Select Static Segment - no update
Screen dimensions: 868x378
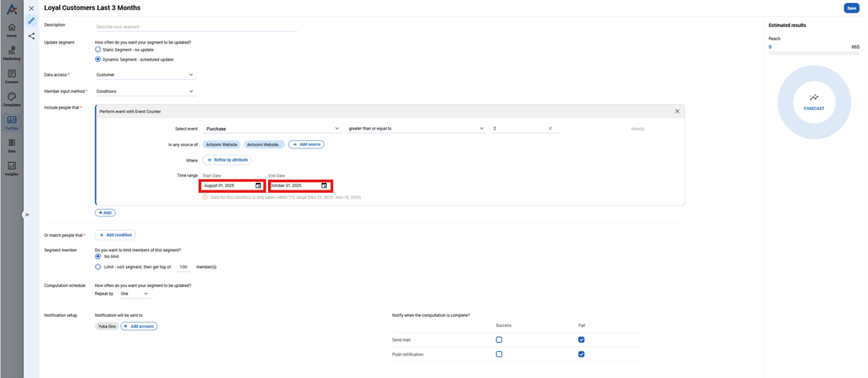pos(98,49)
